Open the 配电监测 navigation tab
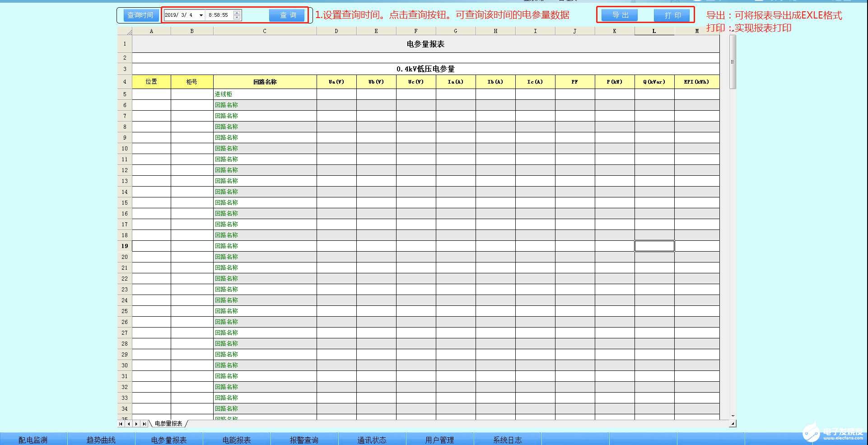The height and width of the screenshot is (445, 868). 33,440
